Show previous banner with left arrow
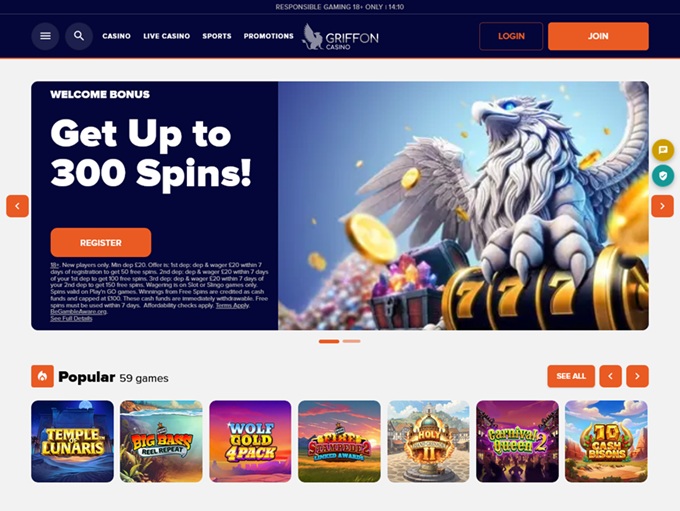This screenshot has height=511, width=680. [17, 206]
